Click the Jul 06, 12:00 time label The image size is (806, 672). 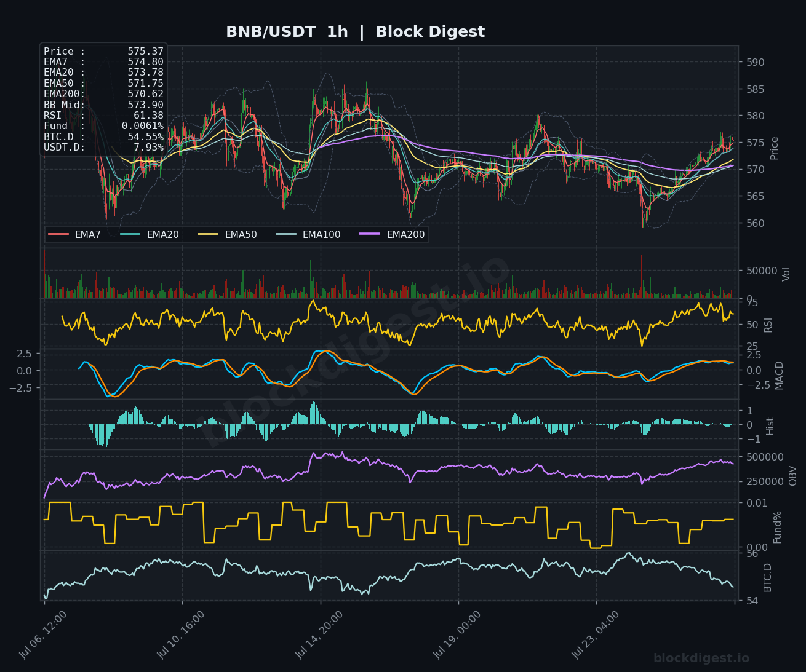(x=42, y=635)
